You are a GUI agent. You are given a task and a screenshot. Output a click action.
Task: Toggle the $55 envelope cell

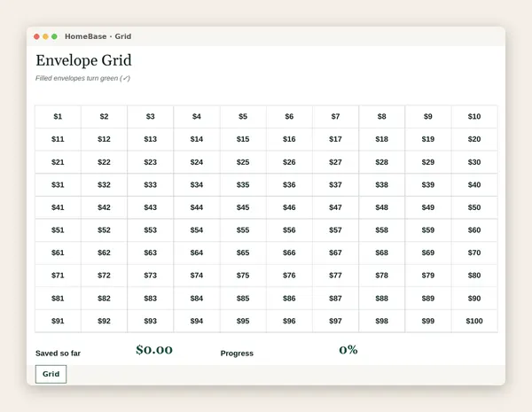[x=243, y=230]
